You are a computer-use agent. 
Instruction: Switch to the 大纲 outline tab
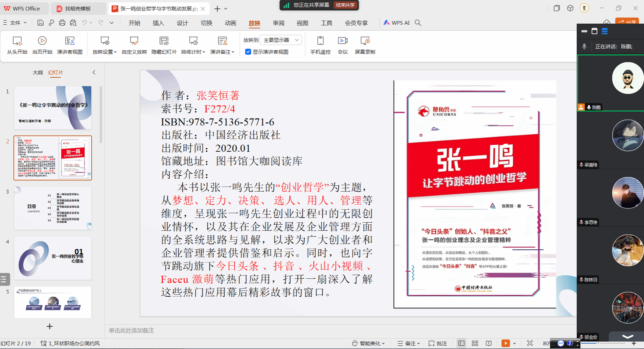[38, 72]
